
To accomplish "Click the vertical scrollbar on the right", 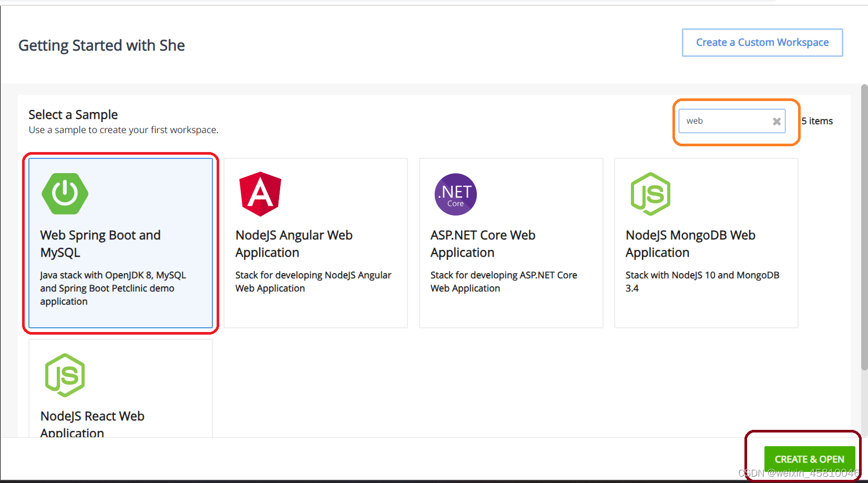I will (x=864, y=227).
